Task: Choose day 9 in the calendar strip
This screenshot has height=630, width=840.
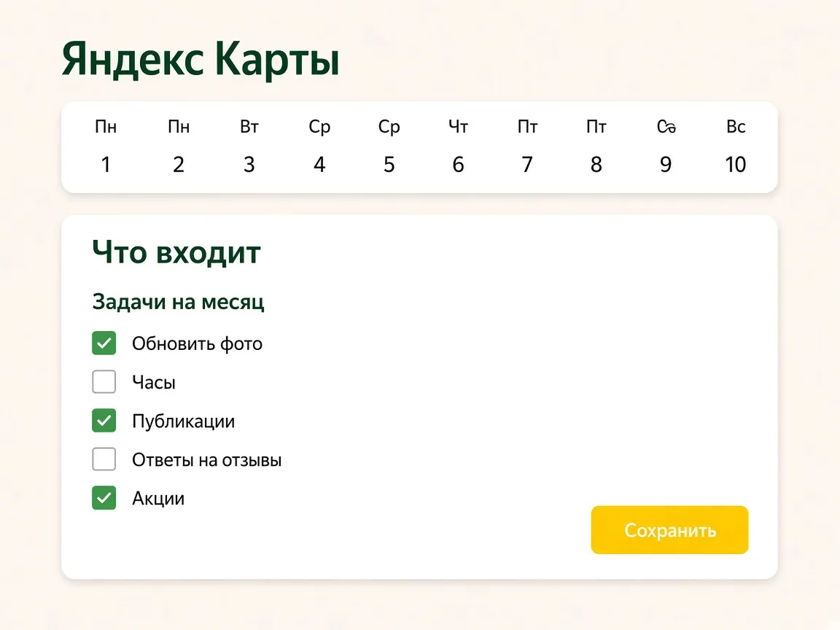Action: (666, 147)
